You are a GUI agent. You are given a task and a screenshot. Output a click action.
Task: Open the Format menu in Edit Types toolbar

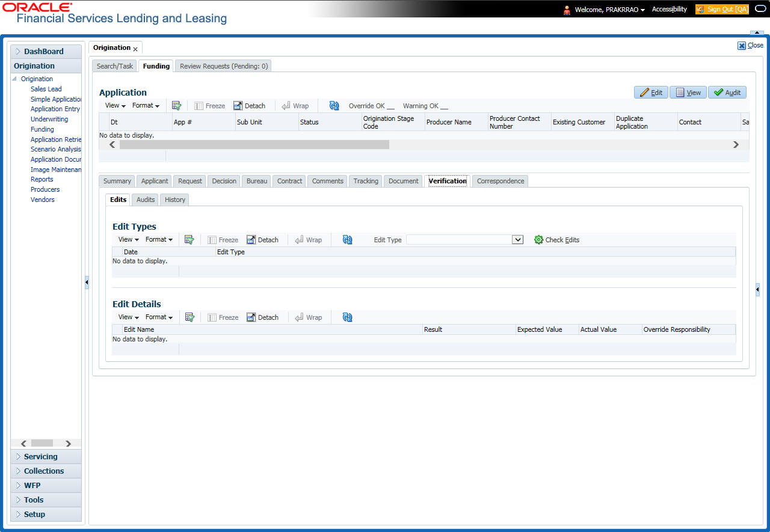tap(159, 240)
